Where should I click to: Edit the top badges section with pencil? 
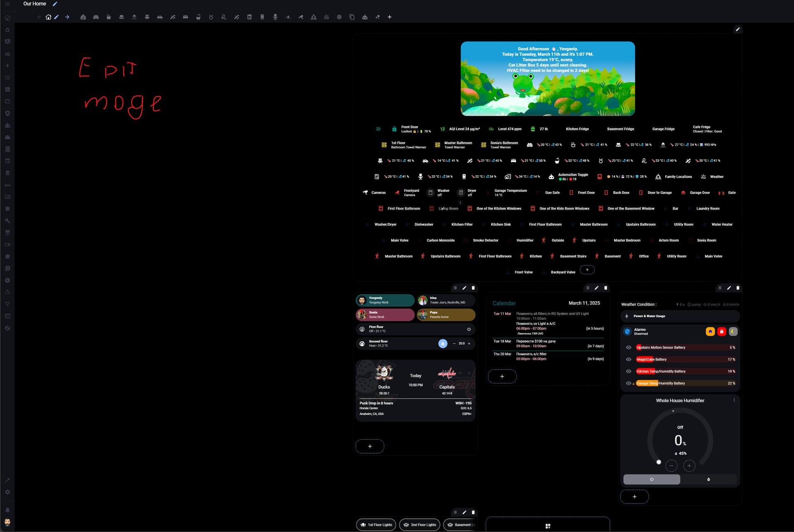tap(737, 29)
